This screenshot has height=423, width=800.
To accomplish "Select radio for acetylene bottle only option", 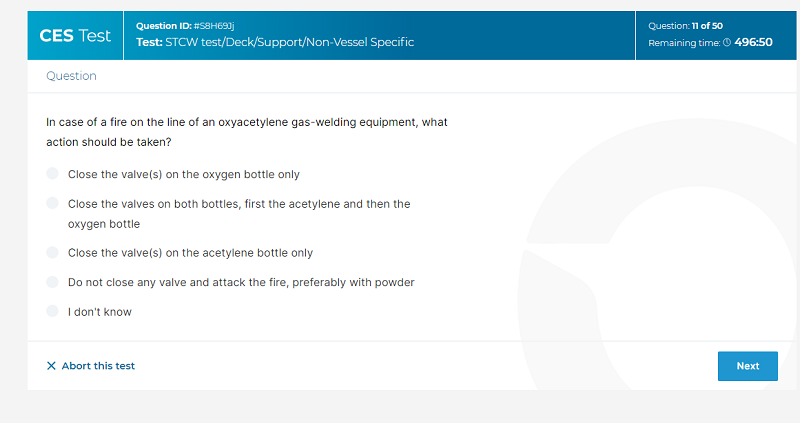I will pos(53,252).
